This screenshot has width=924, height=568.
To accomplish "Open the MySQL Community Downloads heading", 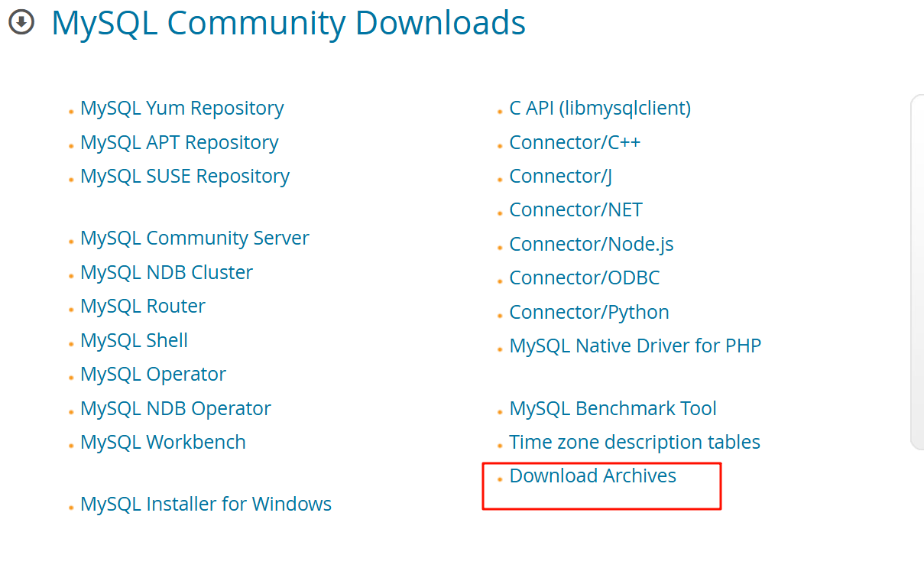I will click(288, 23).
